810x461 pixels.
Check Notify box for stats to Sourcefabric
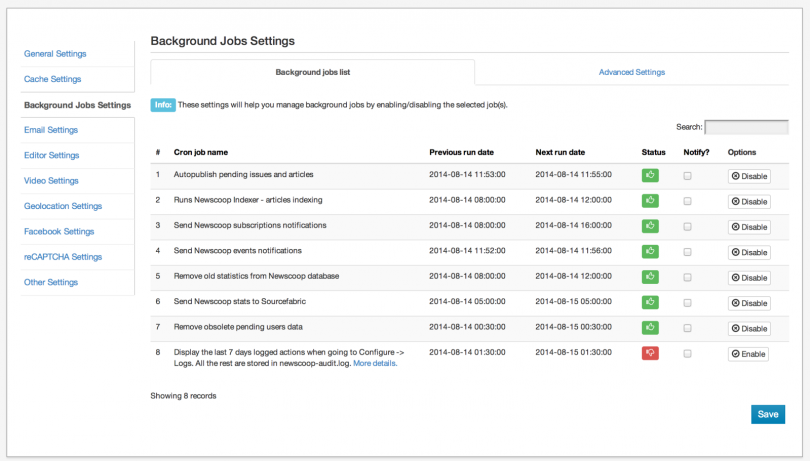point(687,302)
